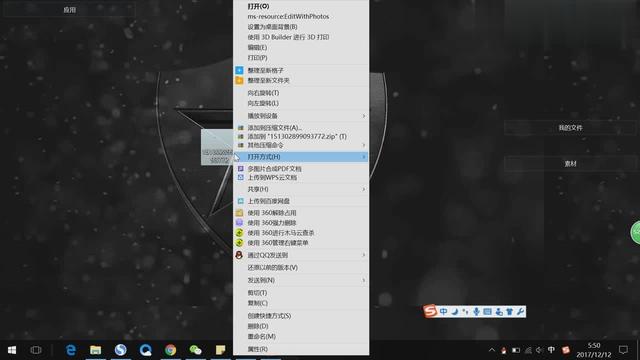
Task: Click the microphone voice input icon on the Sogou toolbar
Action: tap(476, 312)
